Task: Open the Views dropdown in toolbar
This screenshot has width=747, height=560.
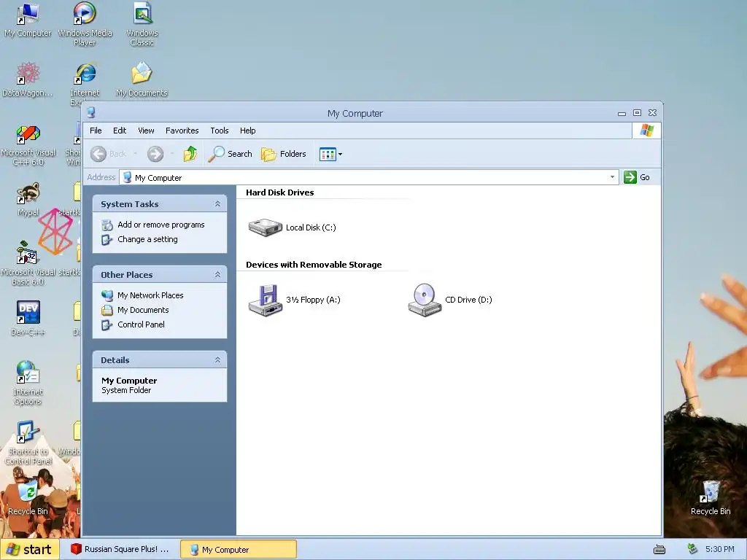Action: (330, 155)
